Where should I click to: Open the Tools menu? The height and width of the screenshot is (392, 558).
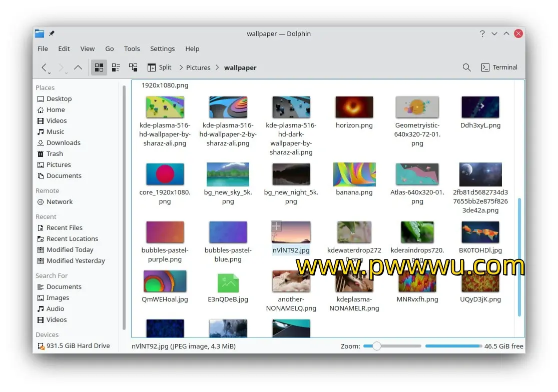coord(132,48)
